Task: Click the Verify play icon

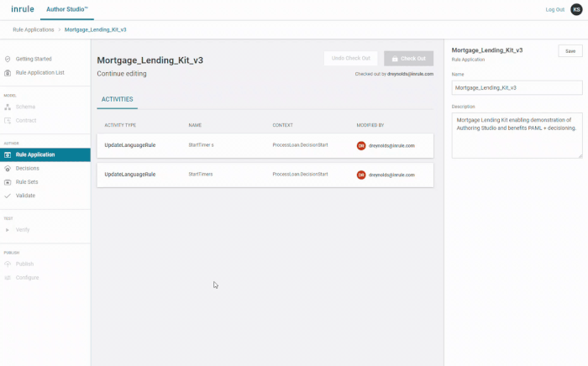Action: (x=8, y=229)
